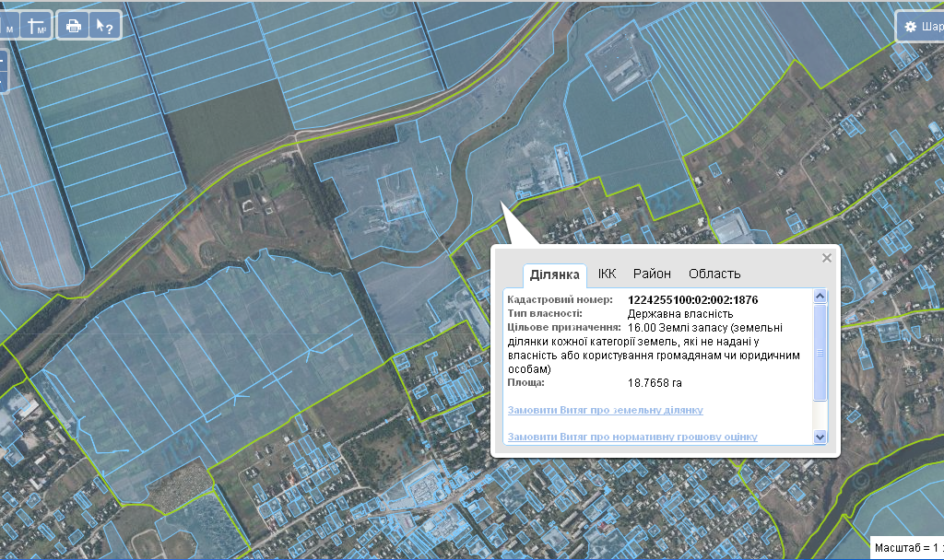Switch to the ІКК tab
Viewport: 944px width, 560px height.
607,274
